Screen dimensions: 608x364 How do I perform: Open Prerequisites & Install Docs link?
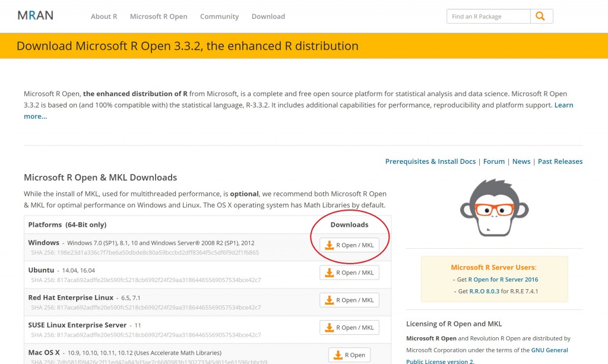(x=430, y=162)
